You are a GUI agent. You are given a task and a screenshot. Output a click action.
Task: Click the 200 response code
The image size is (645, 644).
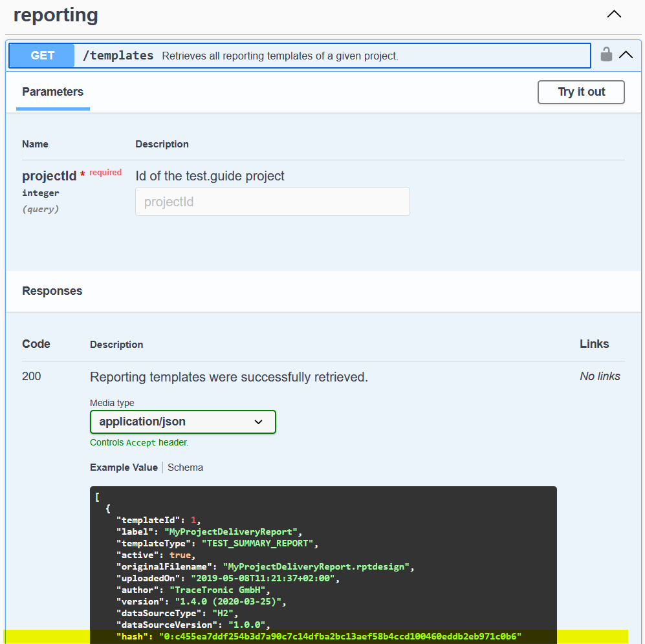click(x=31, y=376)
